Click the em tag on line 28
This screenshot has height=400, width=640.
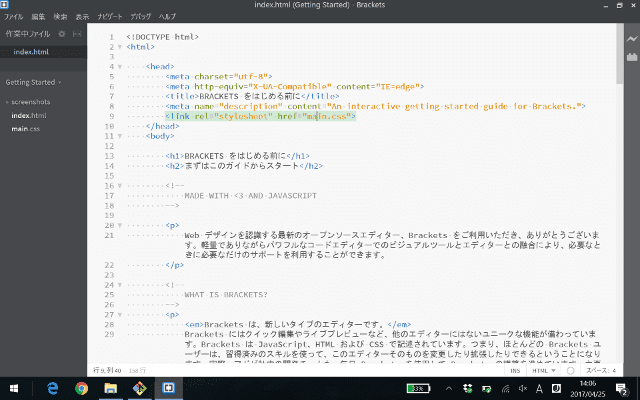tap(194, 324)
